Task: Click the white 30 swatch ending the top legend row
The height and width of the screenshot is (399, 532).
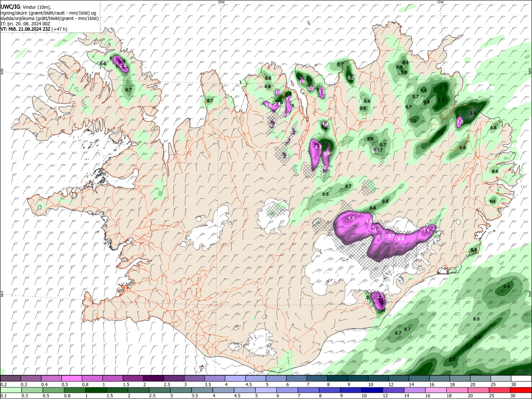Action: [x=521, y=378]
